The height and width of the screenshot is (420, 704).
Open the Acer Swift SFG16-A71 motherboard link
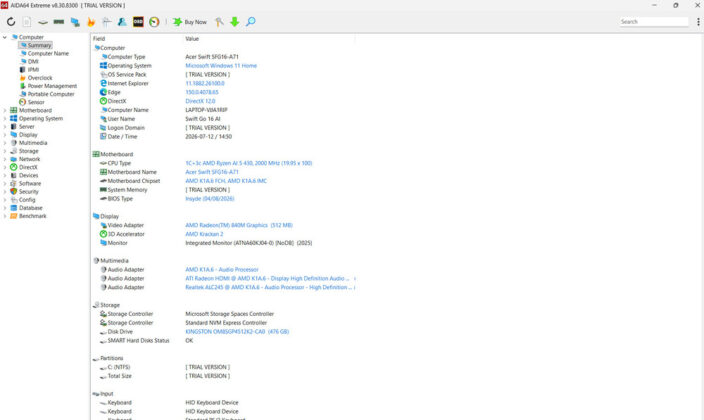tap(212, 172)
